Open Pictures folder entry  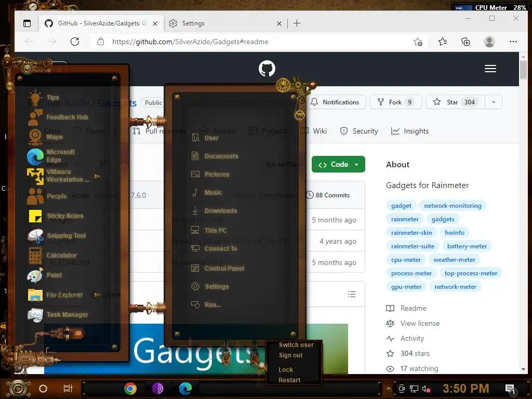point(210,175)
